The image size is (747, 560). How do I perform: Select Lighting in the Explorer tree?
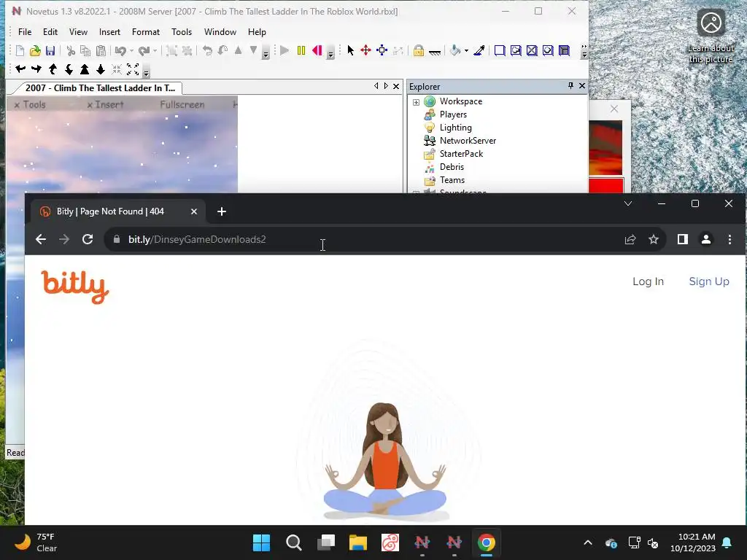(x=455, y=128)
